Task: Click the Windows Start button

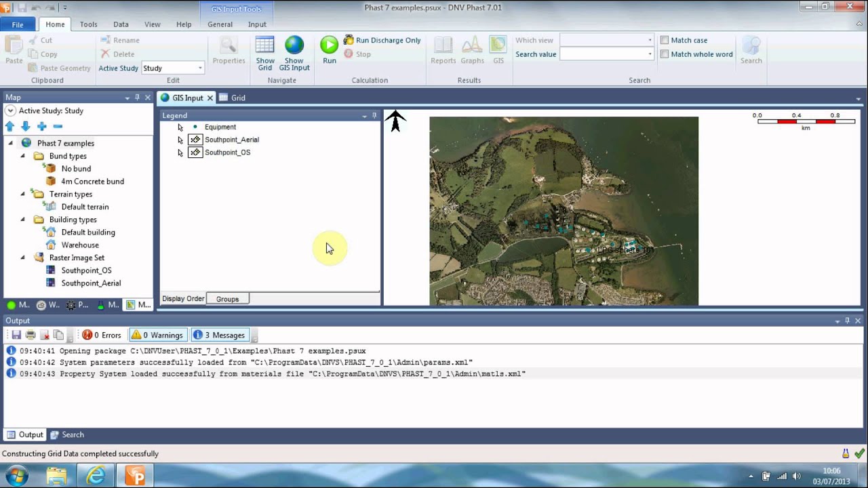Action: 16,475
